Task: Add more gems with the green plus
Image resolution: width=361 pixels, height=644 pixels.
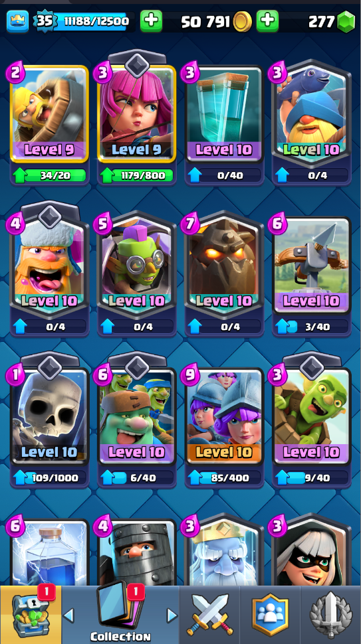Action: pyautogui.click(x=267, y=21)
